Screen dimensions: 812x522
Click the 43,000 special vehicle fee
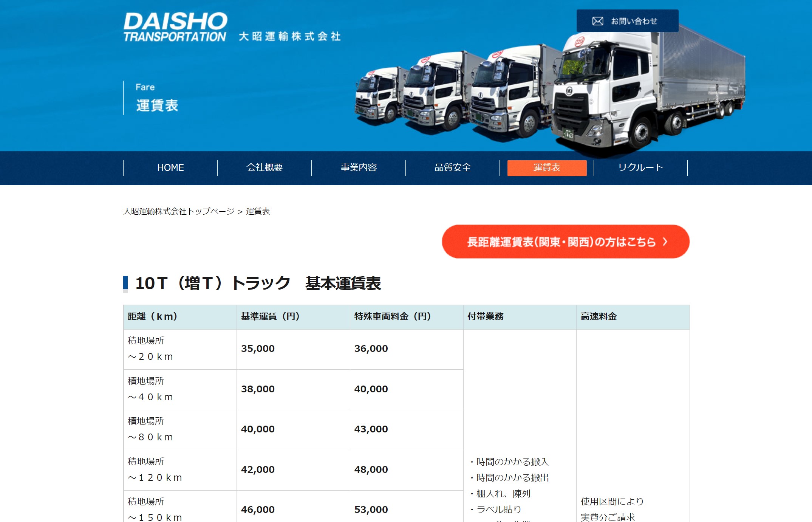(x=371, y=429)
